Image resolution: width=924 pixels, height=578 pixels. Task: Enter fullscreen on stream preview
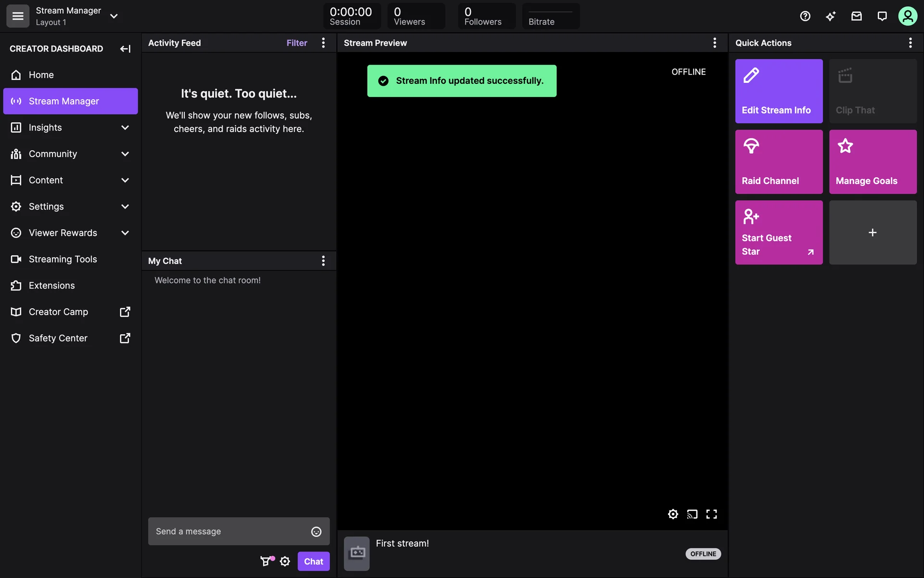pyautogui.click(x=711, y=514)
